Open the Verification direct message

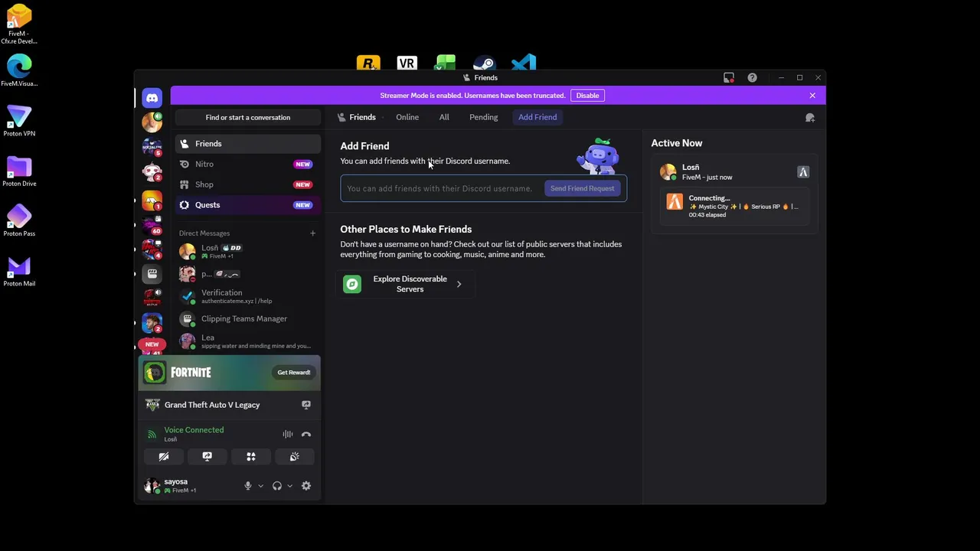point(248,296)
